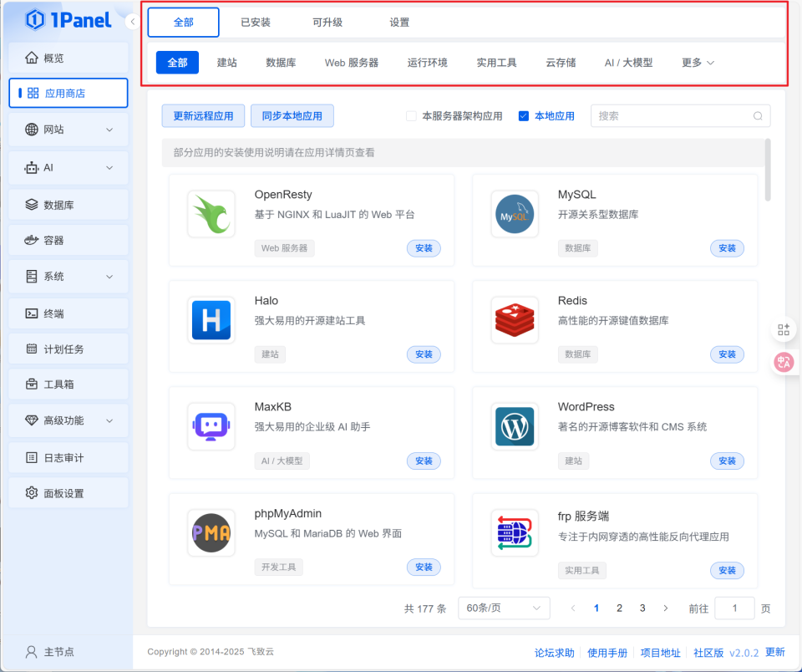Install Redis with 安装 button
The width and height of the screenshot is (802, 672).
[727, 354]
